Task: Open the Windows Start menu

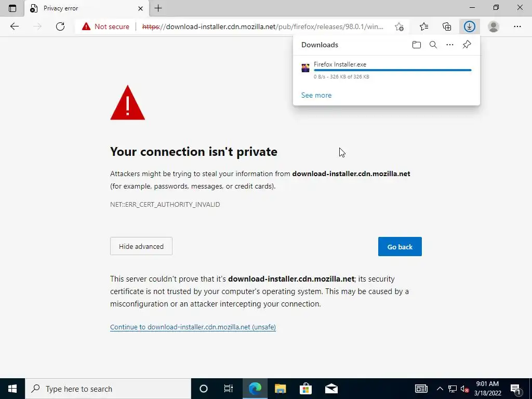Action: (x=12, y=389)
